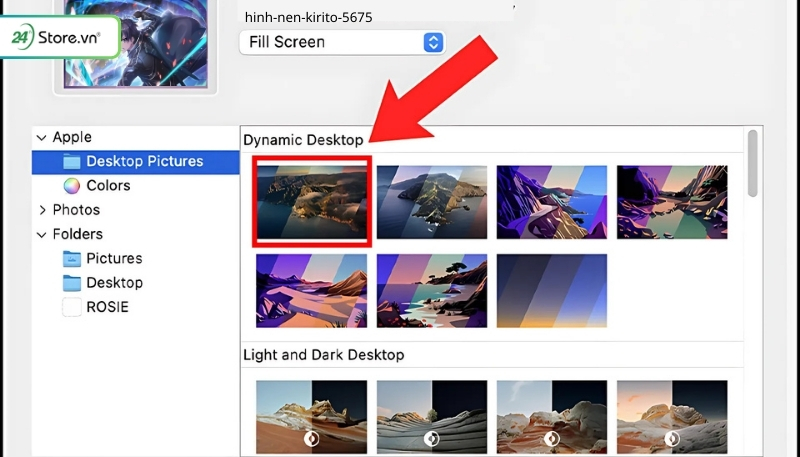This screenshot has height=457, width=800.
Task: Click the Desktop folder icon
Action: coord(71,283)
